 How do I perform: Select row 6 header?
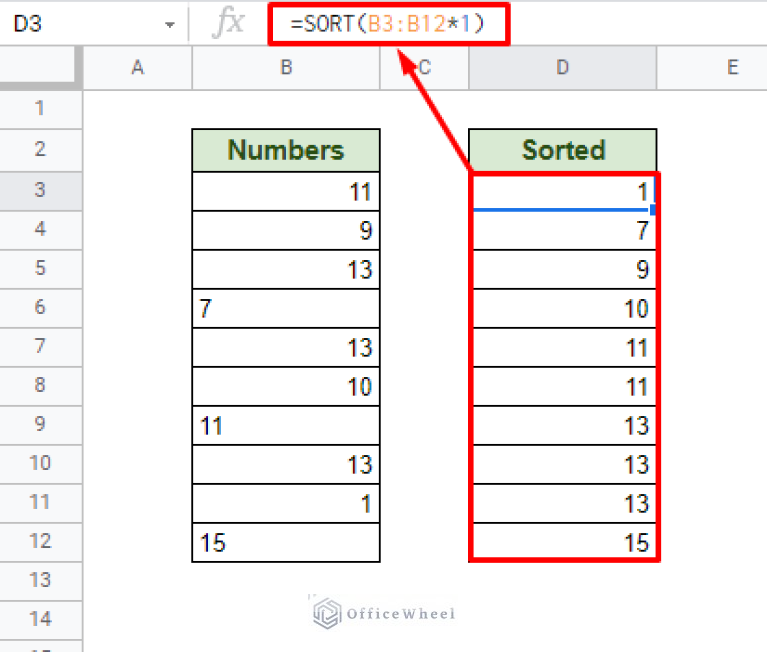click(x=40, y=308)
